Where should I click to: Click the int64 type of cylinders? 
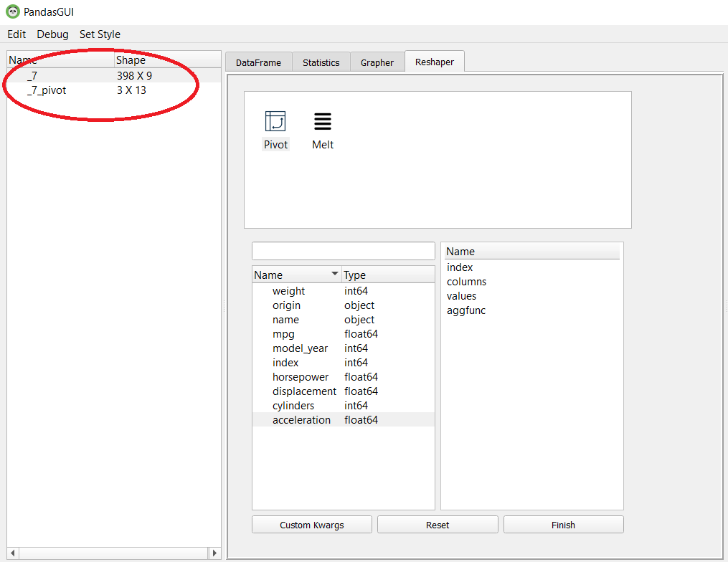(356, 406)
